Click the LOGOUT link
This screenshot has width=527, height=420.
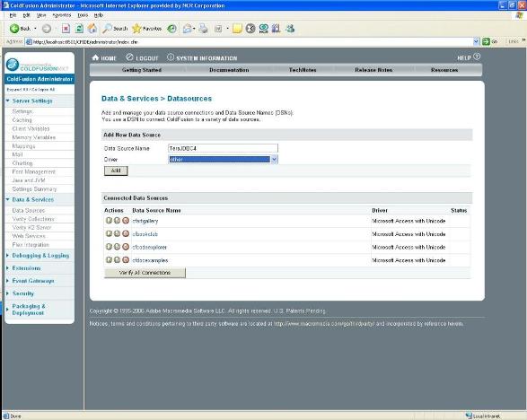(142, 58)
